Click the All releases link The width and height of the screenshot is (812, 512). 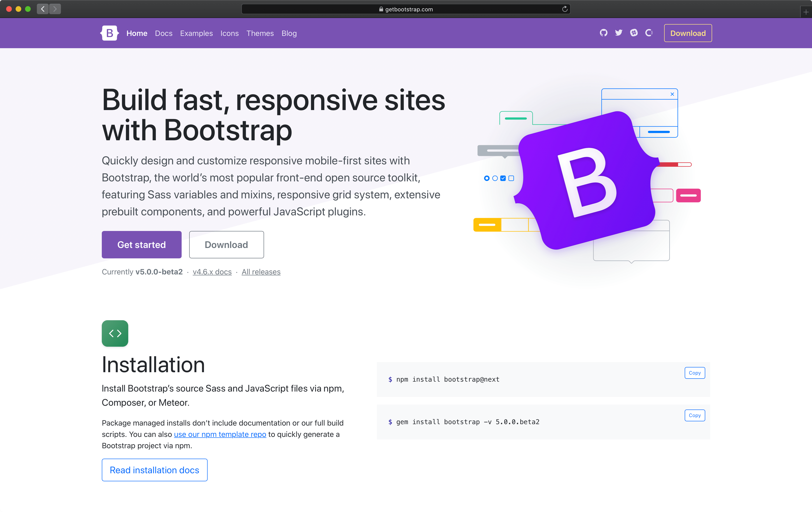click(x=261, y=272)
